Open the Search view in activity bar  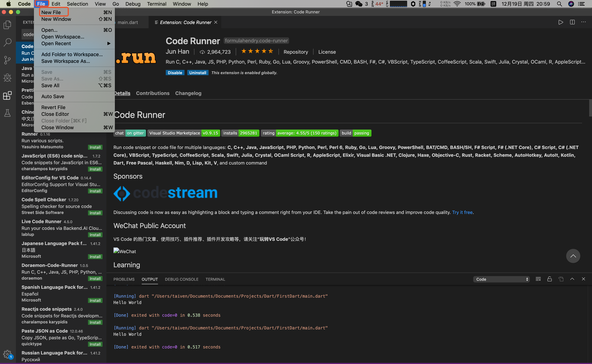click(x=7, y=42)
